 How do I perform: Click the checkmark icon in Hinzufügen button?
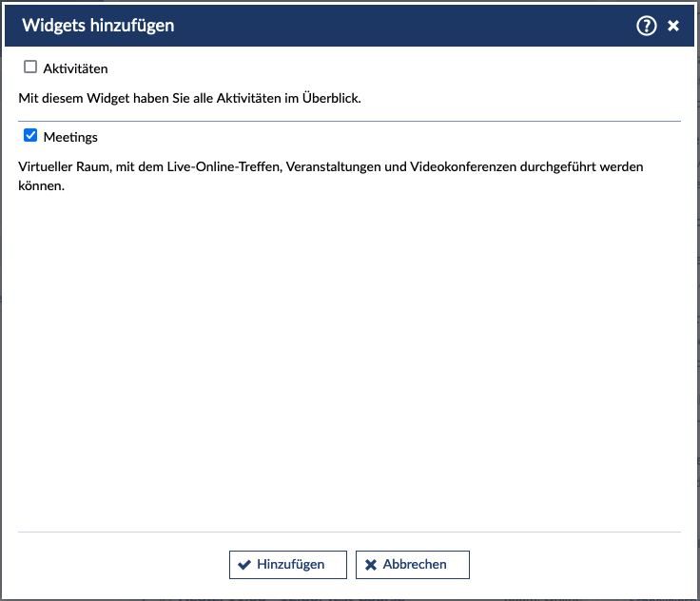pos(244,565)
